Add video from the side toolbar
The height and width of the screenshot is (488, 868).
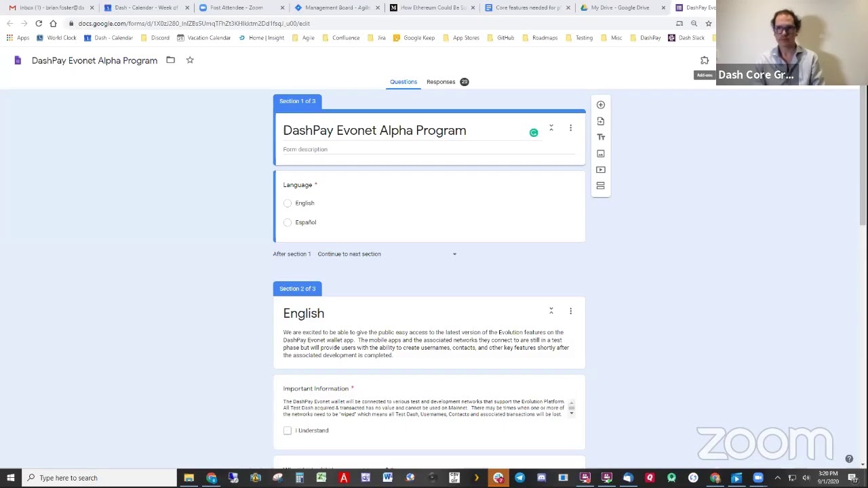(600, 169)
